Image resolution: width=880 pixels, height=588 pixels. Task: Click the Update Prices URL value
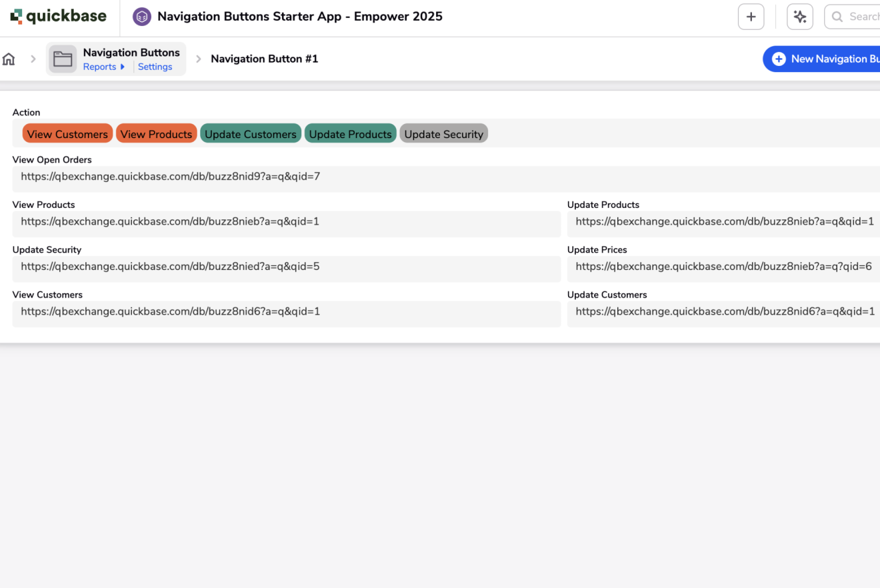point(723,267)
